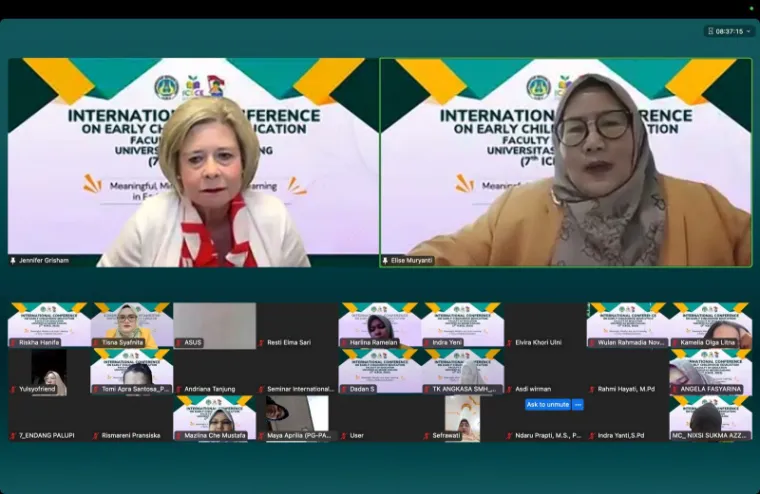Click the pin icon beside Jennifer Grisham's name
This screenshot has width=760, height=494.
(x=14, y=260)
